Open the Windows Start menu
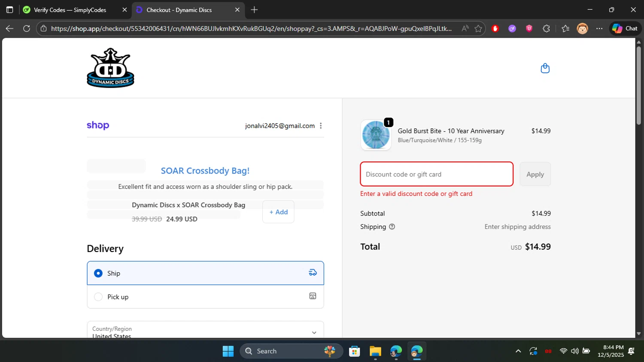 pyautogui.click(x=228, y=351)
